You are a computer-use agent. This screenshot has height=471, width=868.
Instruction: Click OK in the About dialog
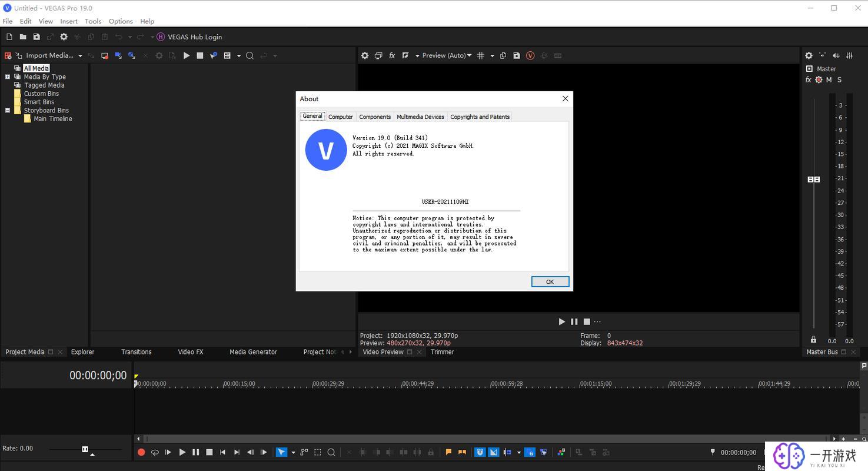tap(550, 281)
